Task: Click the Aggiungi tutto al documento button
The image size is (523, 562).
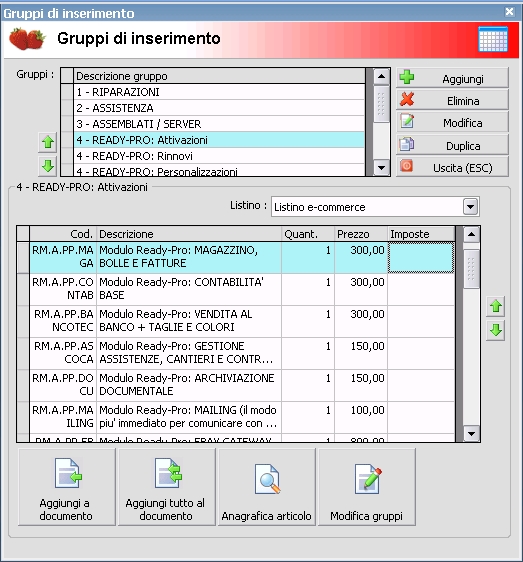Action: (167, 487)
